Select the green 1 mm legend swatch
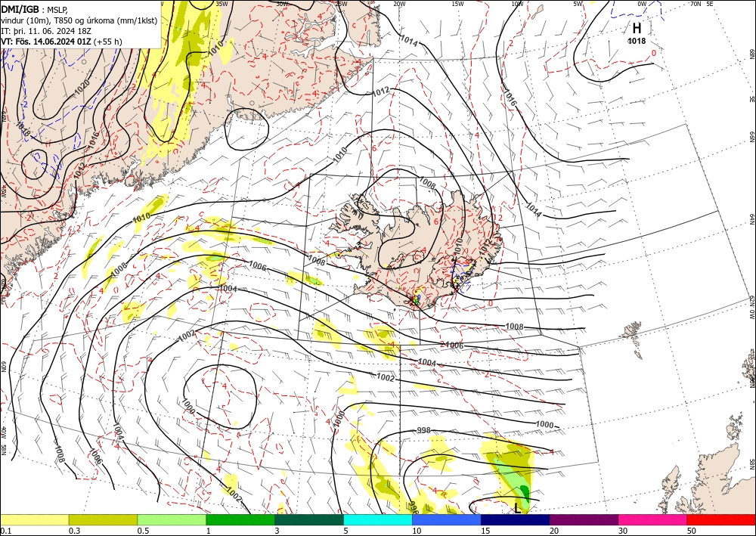Viewport: 756px width, 536px height. click(x=240, y=519)
